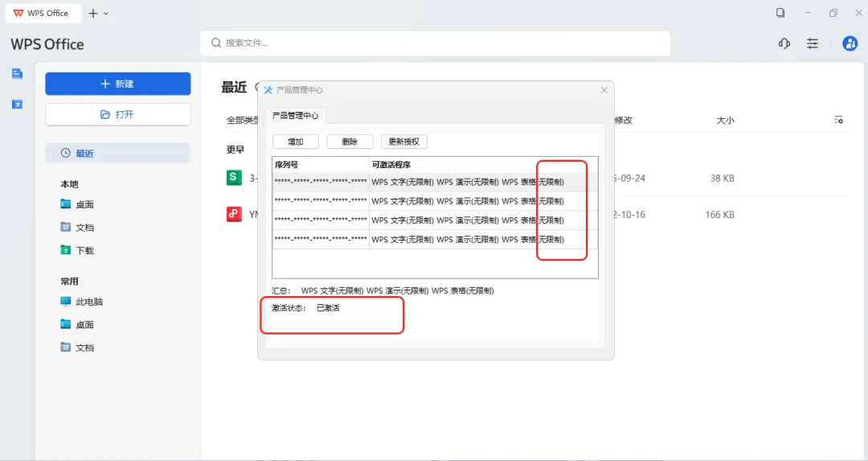Viewport: 868px width, 461px height.
Task: Open the documents sidebar icon
Action: point(17,73)
